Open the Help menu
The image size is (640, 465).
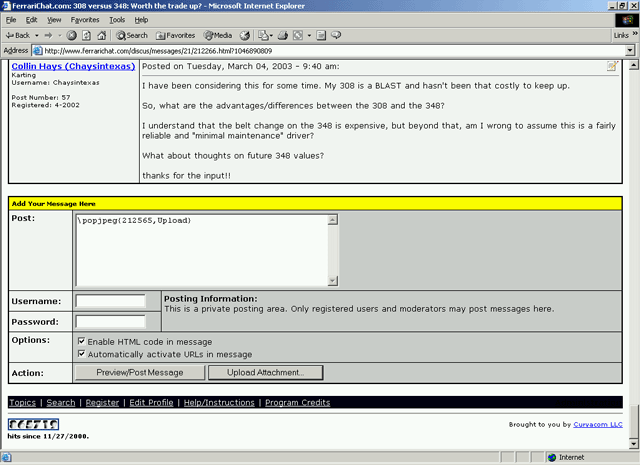coord(141,20)
